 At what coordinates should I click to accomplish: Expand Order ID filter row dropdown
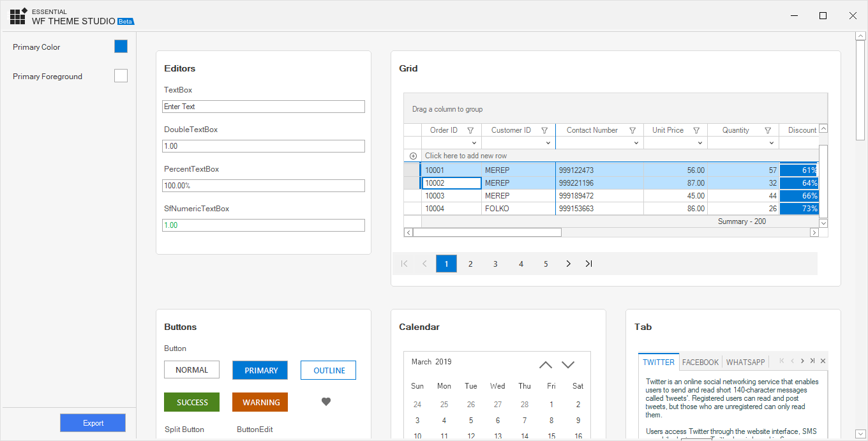tap(474, 143)
